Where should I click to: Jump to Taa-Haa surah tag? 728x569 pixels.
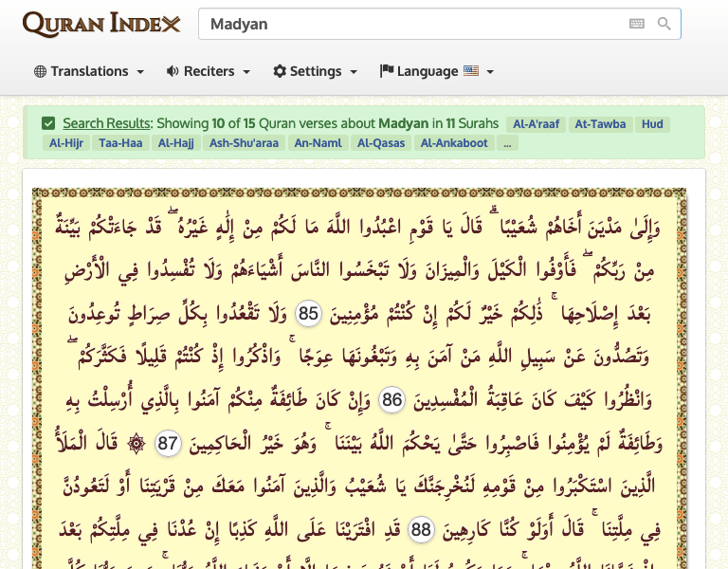pyautogui.click(x=120, y=143)
